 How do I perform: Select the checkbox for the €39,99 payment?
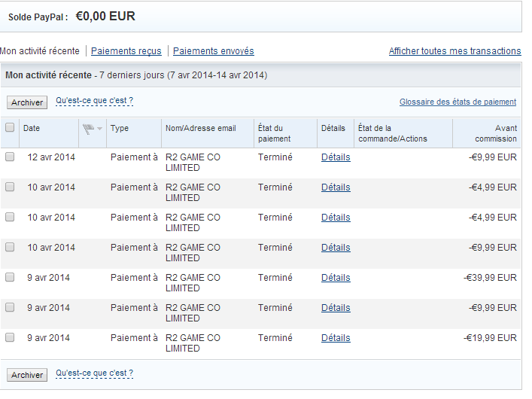pos(10,278)
